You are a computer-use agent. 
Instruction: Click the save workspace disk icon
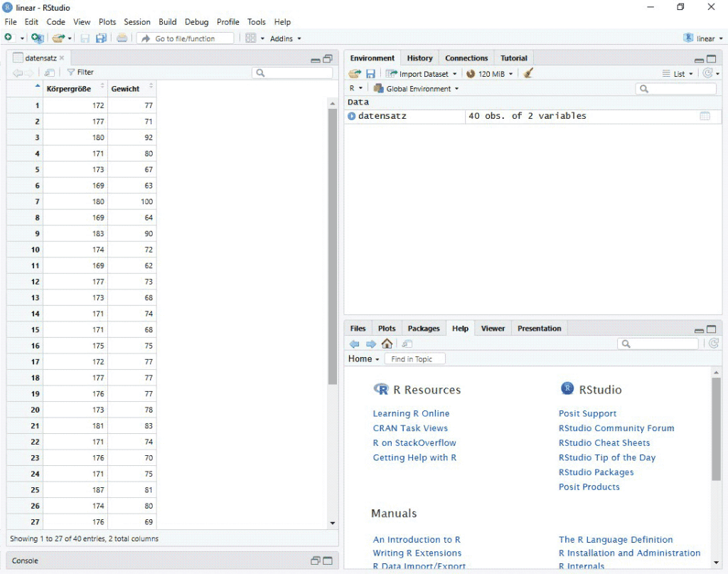click(x=370, y=73)
